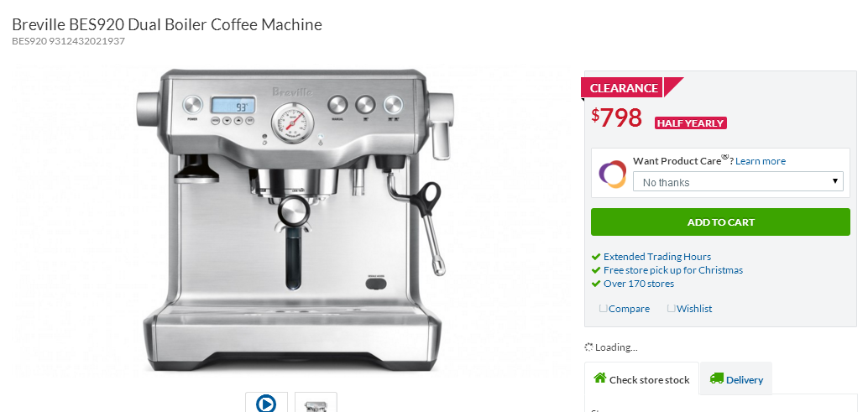Click the green delivery truck icon

(x=716, y=378)
